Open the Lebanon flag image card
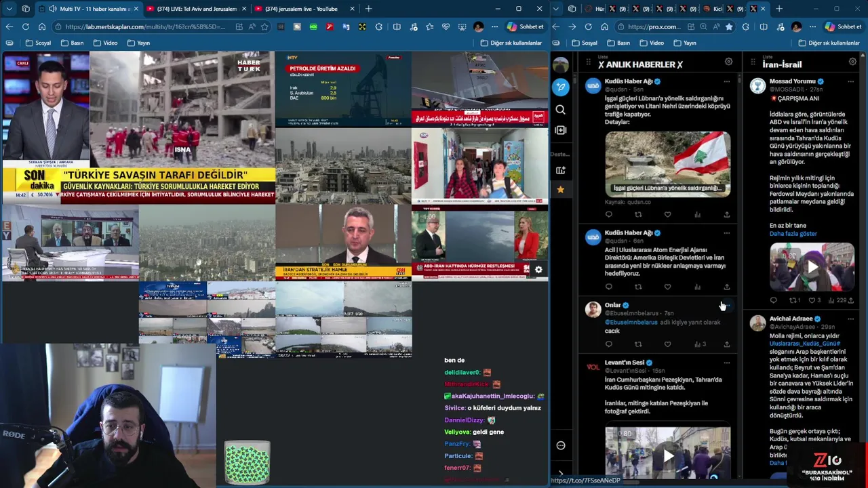868x488 pixels. click(x=668, y=164)
